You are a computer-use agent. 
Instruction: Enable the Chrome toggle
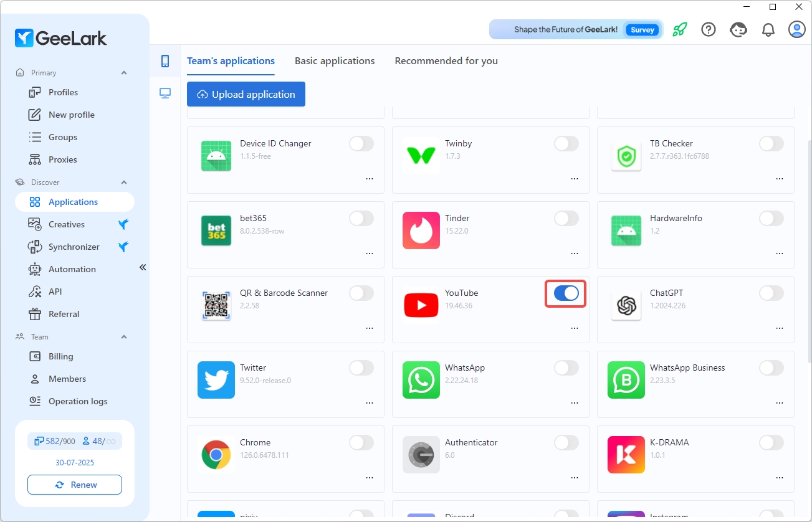point(361,443)
